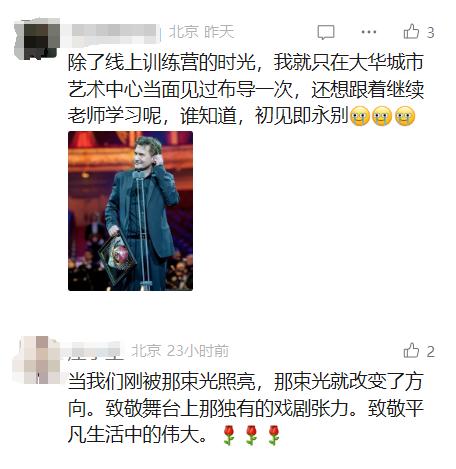Image resolution: width=456 pixels, height=469 pixels.
Task: Open the reply bubble icon on first comment
Action: point(326,32)
